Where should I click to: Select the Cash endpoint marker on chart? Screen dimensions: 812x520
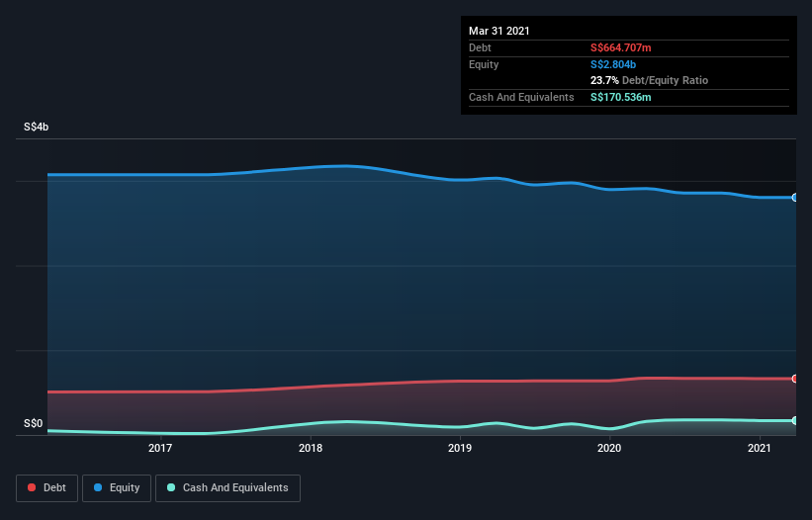(x=794, y=421)
